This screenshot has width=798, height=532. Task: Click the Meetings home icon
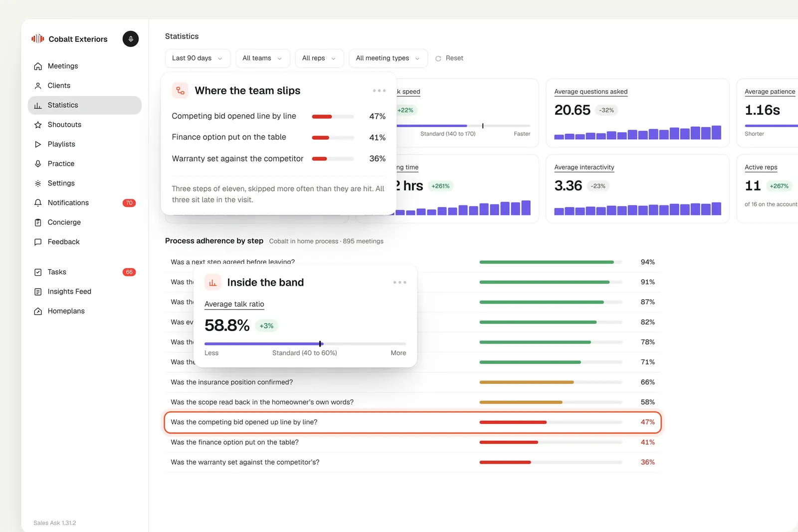(38, 66)
